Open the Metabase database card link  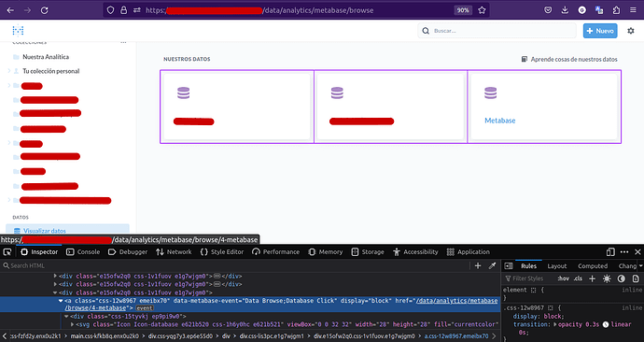(x=544, y=107)
